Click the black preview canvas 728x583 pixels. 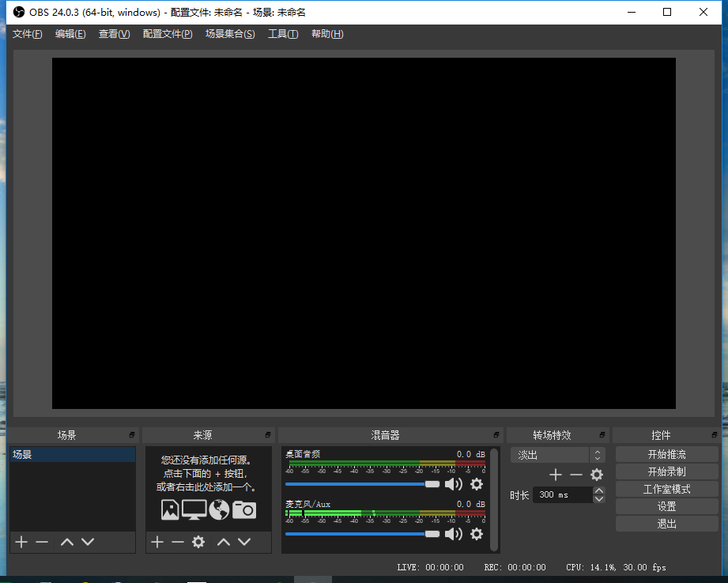pos(364,233)
